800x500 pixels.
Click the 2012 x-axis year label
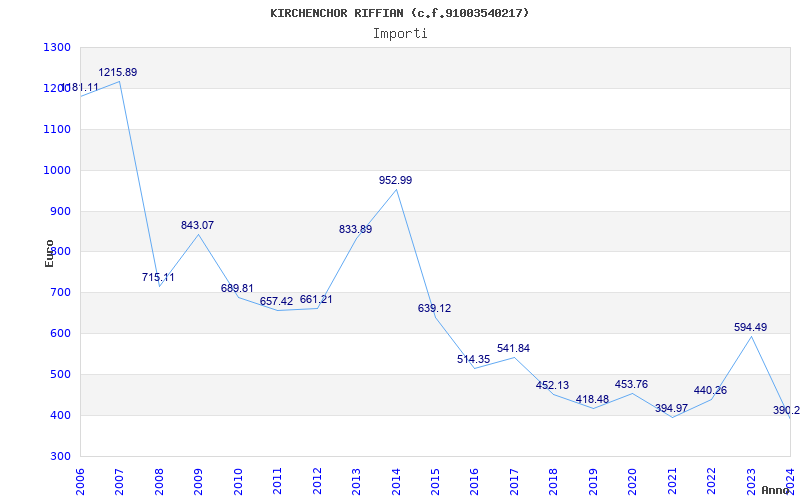pos(317,481)
